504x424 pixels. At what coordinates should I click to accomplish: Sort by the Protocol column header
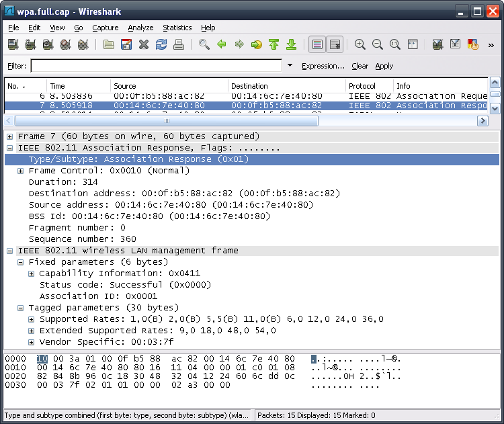tap(370, 86)
